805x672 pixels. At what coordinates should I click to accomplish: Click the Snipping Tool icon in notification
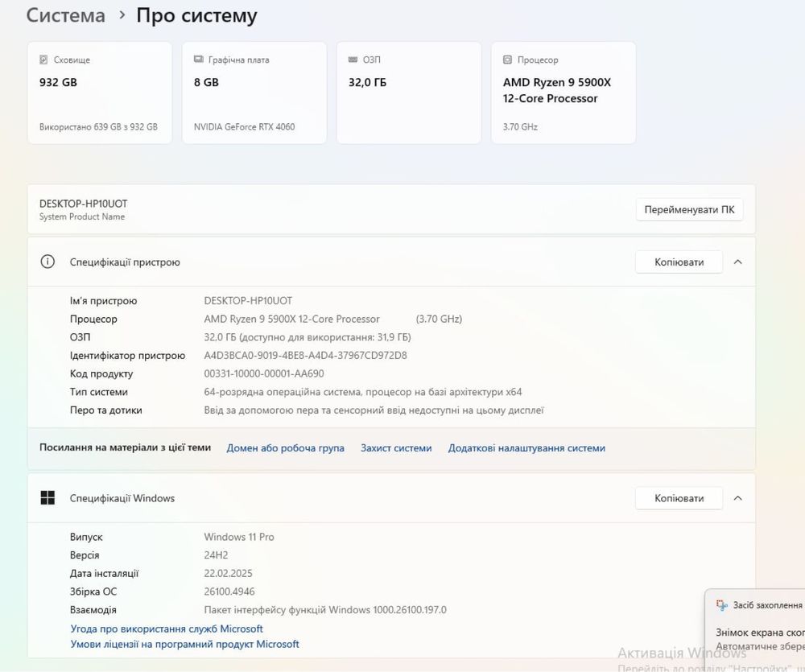(x=722, y=605)
